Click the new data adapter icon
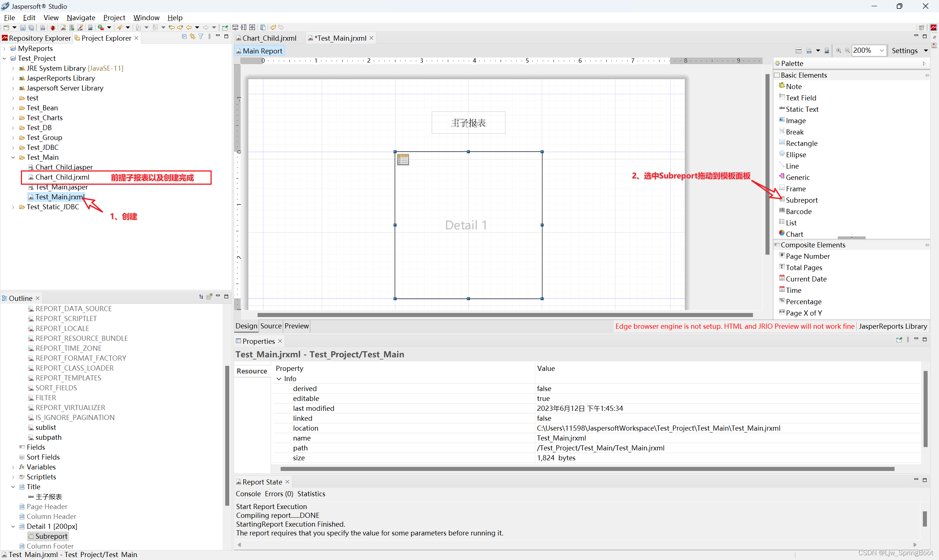 pos(72,27)
